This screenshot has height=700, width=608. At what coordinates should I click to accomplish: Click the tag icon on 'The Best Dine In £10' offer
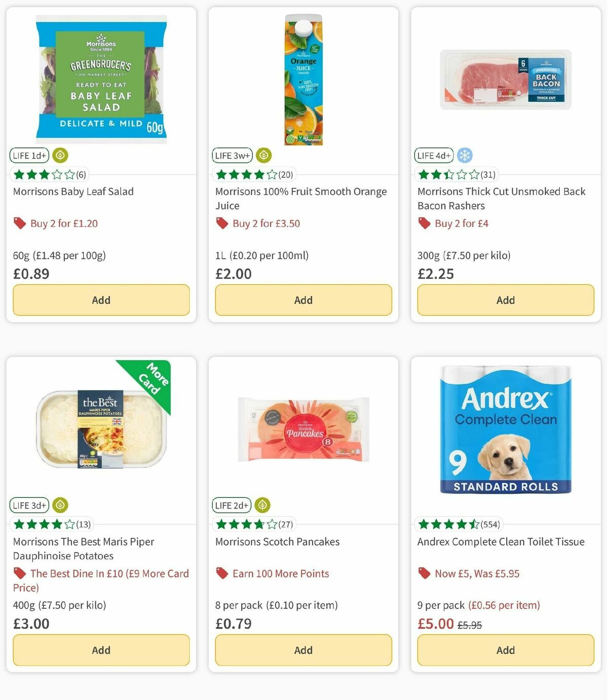[19, 573]
